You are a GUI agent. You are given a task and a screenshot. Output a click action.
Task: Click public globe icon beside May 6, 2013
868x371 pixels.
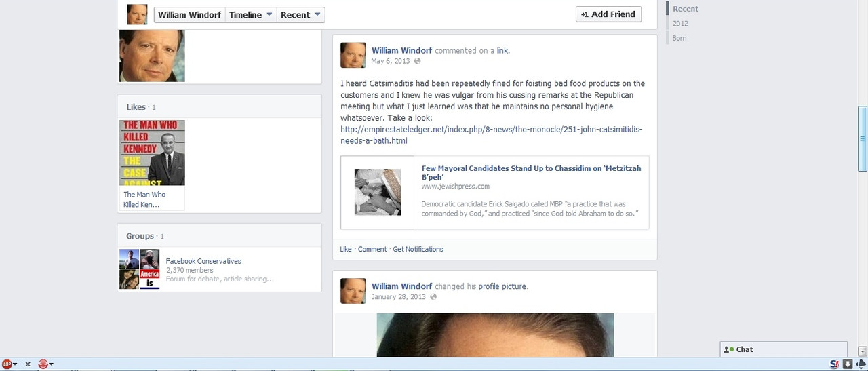click(x=417, y=61)
